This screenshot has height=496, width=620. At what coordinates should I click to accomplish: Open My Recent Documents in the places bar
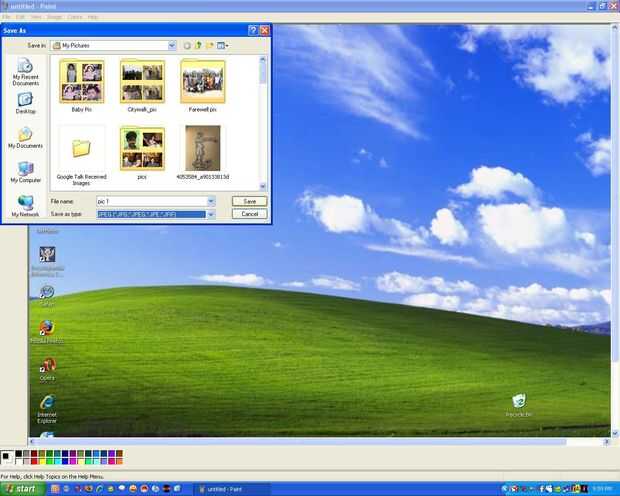click(25, 71)
